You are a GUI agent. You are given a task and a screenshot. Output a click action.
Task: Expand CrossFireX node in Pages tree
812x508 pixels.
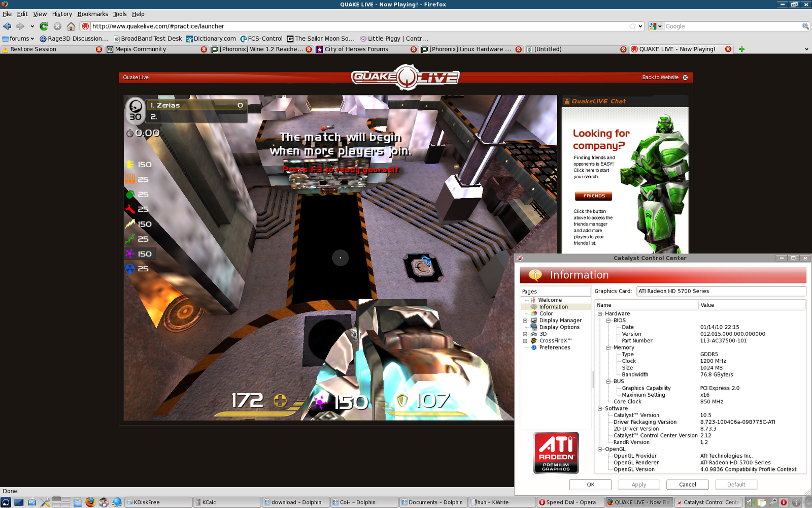point(525,341)
